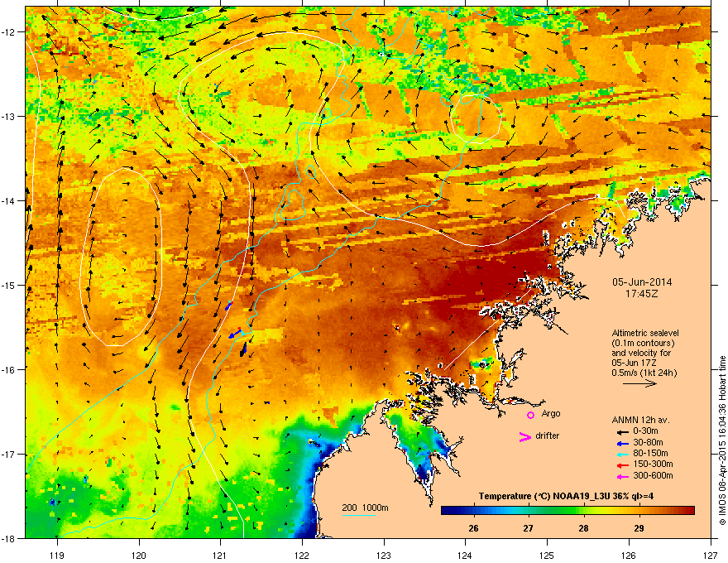Click the '0.5m/s (1kt 24h)' label
This screenshot has width=728, height=563.
tap(644, 373)
